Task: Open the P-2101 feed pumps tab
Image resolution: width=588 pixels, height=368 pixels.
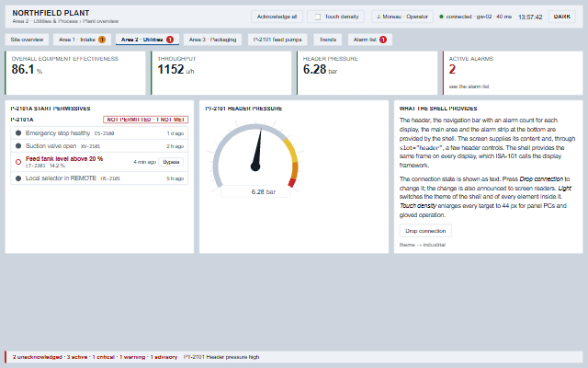Action: click(277, 40)
